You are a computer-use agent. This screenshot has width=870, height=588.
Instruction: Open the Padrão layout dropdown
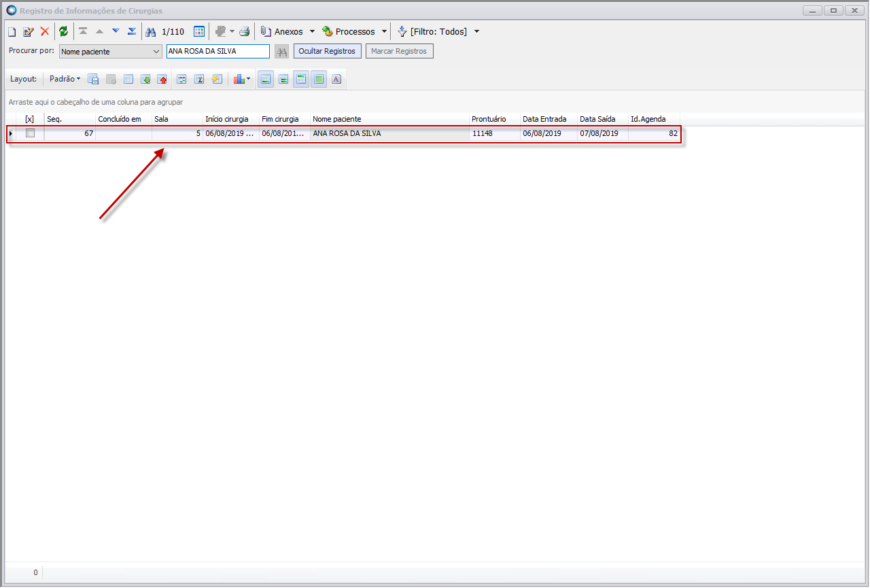click(65, 79)
